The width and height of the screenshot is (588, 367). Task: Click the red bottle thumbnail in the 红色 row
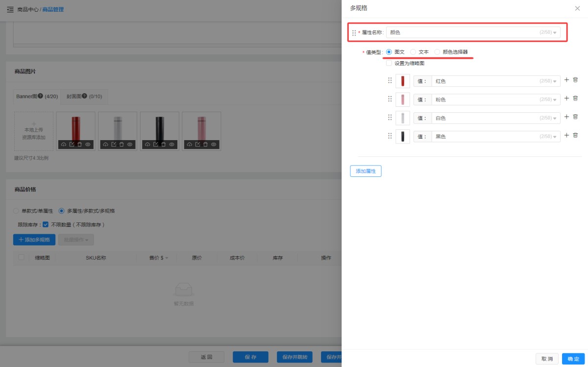click(403, 81)
